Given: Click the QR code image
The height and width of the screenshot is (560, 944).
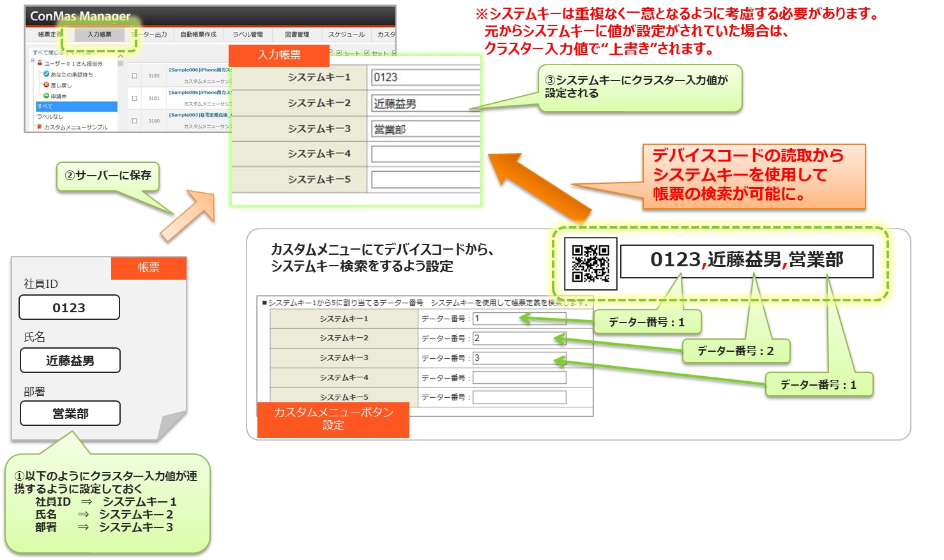Looking at the screenshot, I should [590, 263].
